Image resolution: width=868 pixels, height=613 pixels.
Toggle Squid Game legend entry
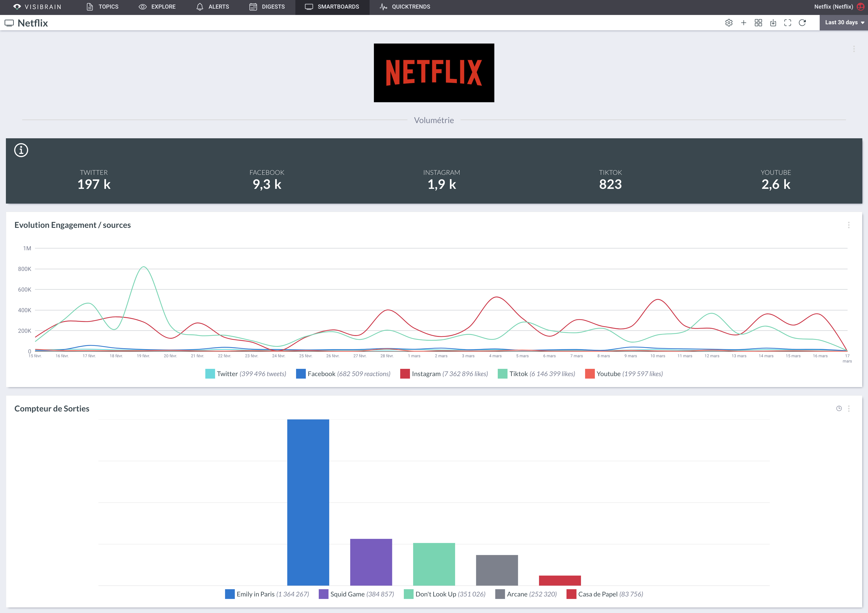356,594
